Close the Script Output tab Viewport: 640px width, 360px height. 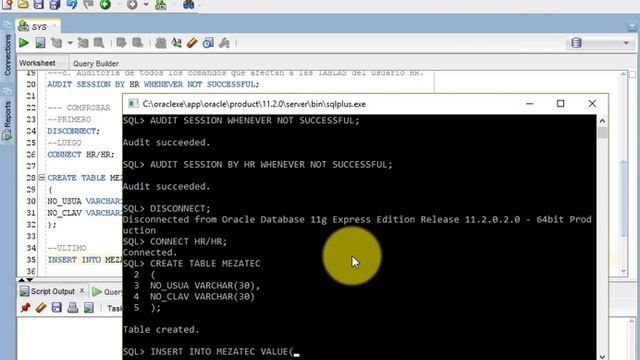pyautogui.click(x=82, y=290)
